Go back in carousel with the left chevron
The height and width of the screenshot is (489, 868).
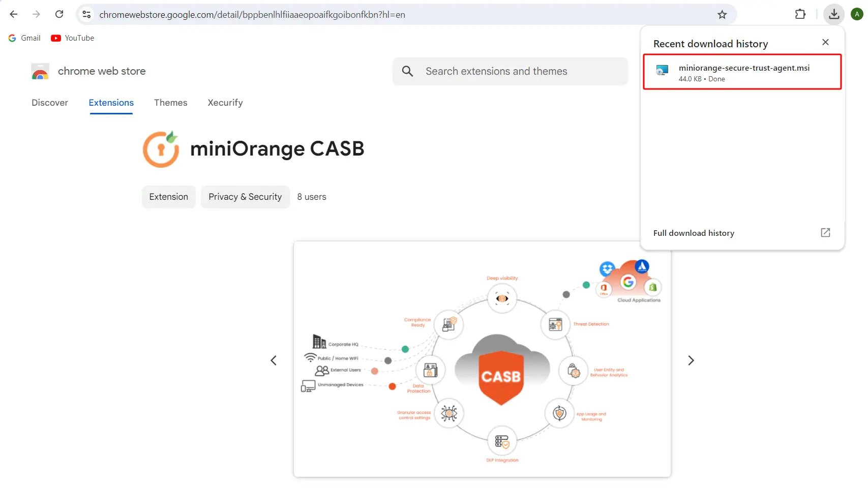pos(274,360)
